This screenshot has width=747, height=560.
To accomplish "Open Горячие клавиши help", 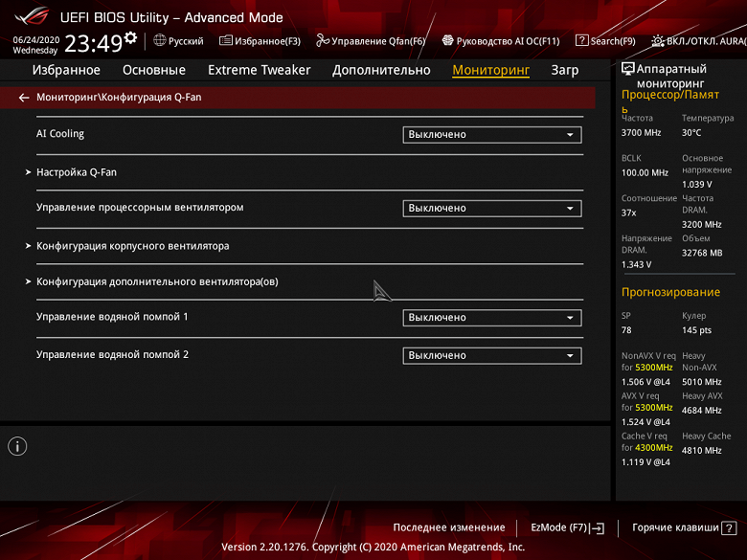I will pos(675,527).
